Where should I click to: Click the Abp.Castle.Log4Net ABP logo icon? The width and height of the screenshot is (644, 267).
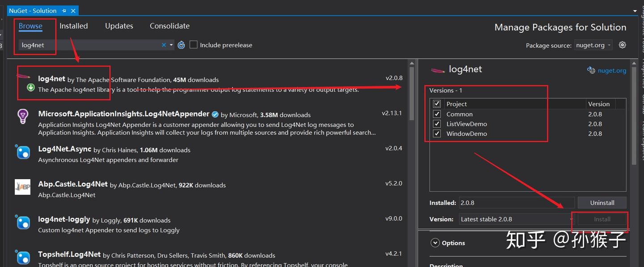coord(23,187)
